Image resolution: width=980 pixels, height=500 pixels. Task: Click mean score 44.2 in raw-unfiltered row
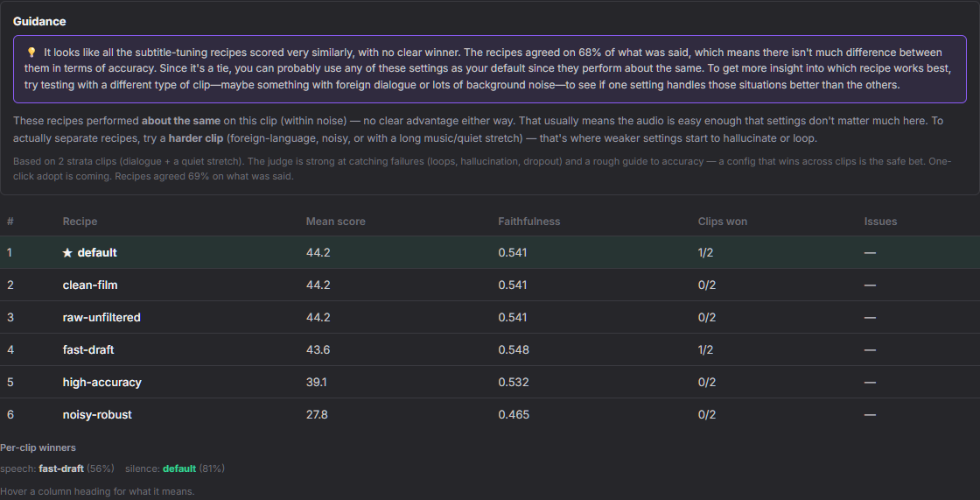click(318, 318)
